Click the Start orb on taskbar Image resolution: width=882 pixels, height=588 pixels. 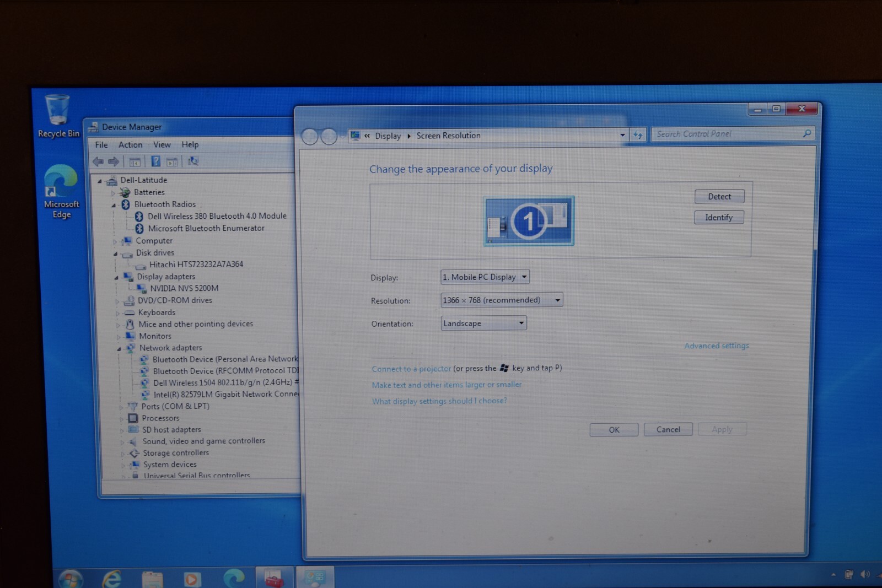(71, 579)
